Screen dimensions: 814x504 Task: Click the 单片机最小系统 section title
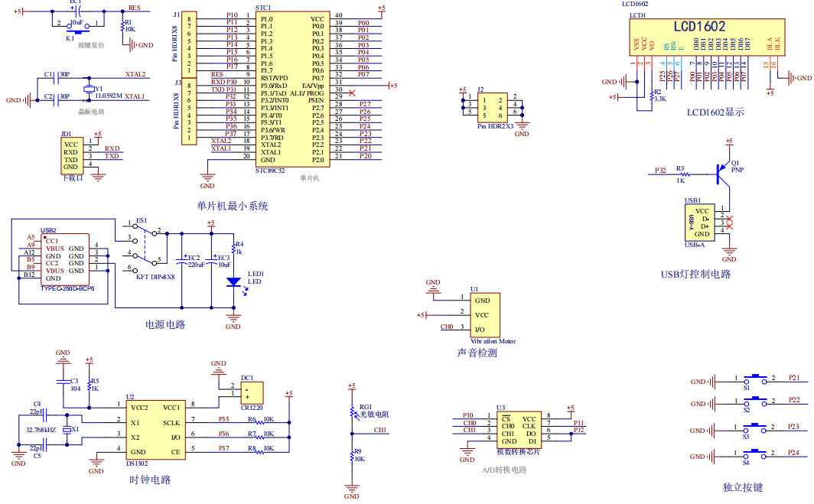pos(232,206)
